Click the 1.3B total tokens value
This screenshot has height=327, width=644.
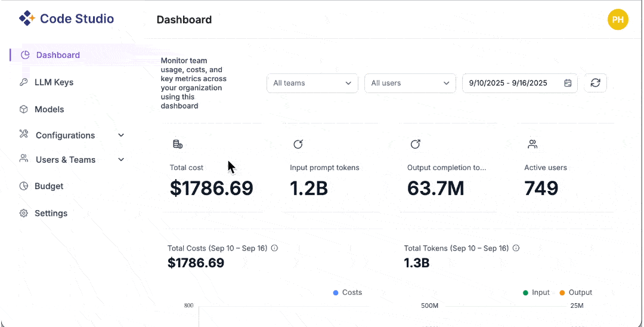pyautogui.click(x=417, y=263)
